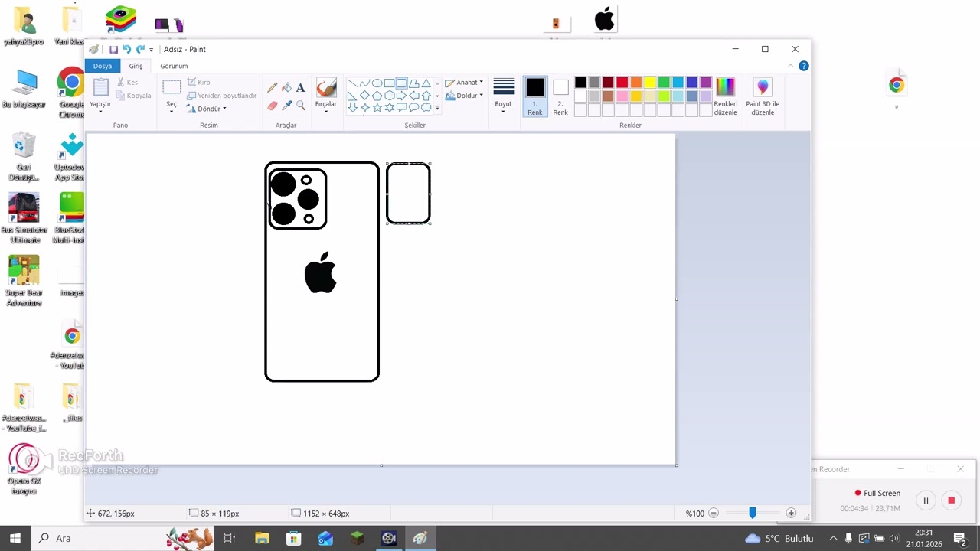Open Paint help question mark icon
The image size is (980, 551).
[x=803, y=66]
